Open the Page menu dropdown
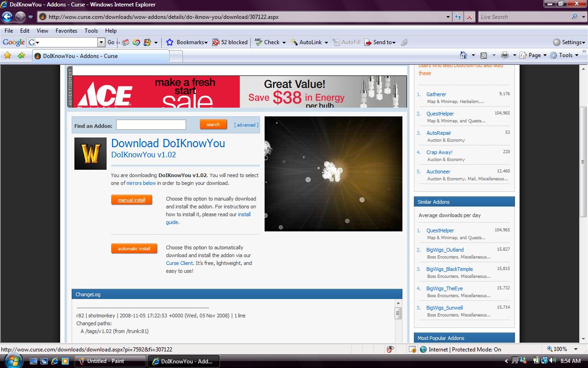 tap(533, 55)
